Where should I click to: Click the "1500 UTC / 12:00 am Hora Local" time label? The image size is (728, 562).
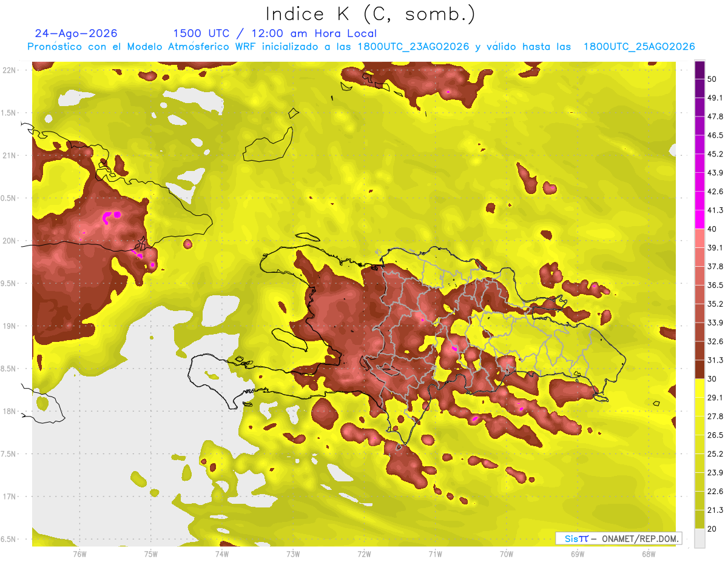click(x=275, y=33)
